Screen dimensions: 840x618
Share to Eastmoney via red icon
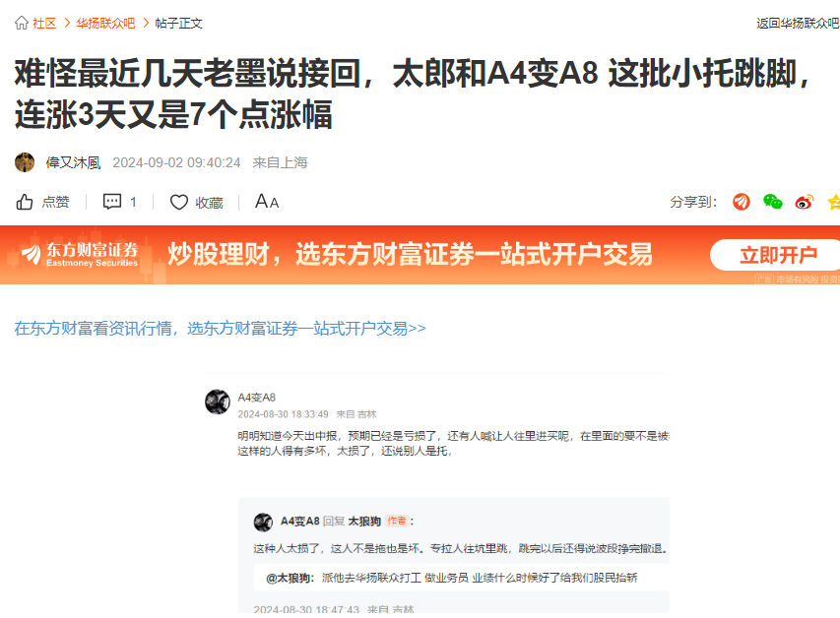click(x=742, y=202)
